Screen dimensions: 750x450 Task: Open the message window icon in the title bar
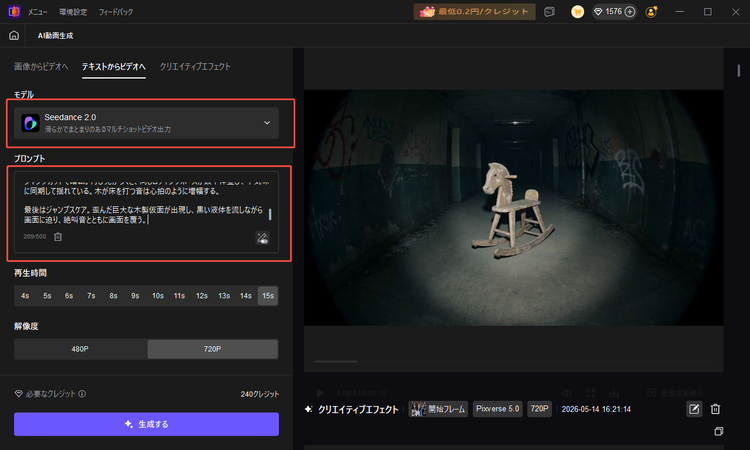click(x=550, y=12)
